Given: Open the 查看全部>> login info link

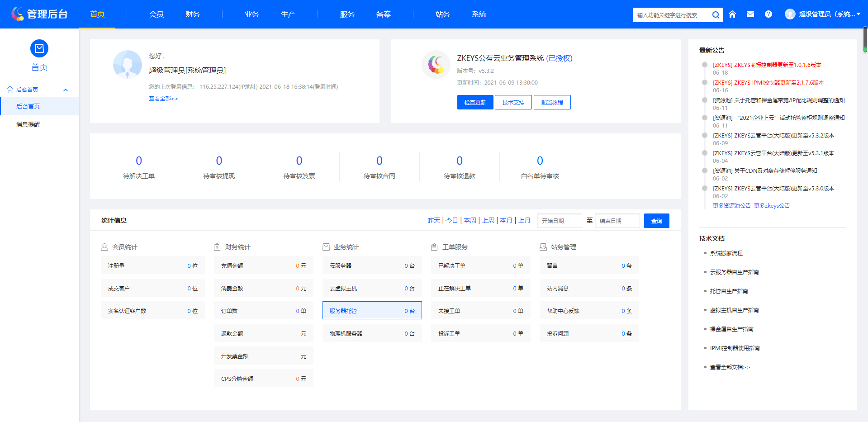Looking at the screenshot, I should [163, 99].
